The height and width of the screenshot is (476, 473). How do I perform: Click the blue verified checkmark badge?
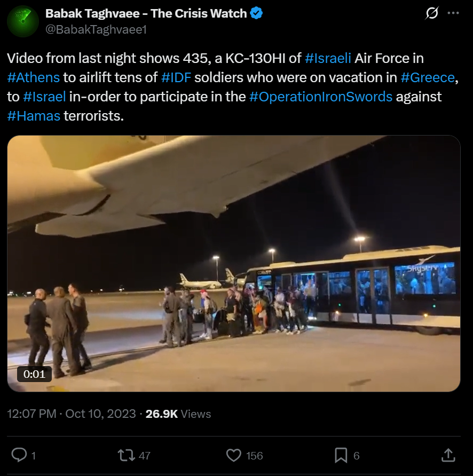256,13
